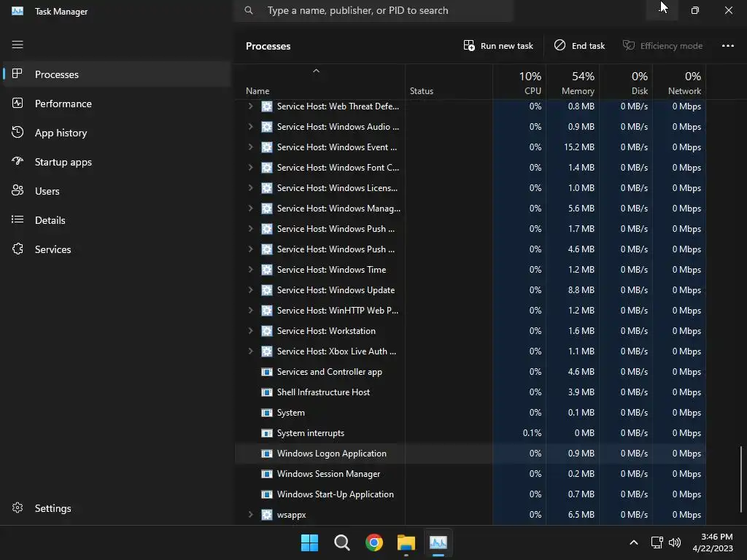
Task: Select Services and Controller app row
Action: click(x=471, y=372)
